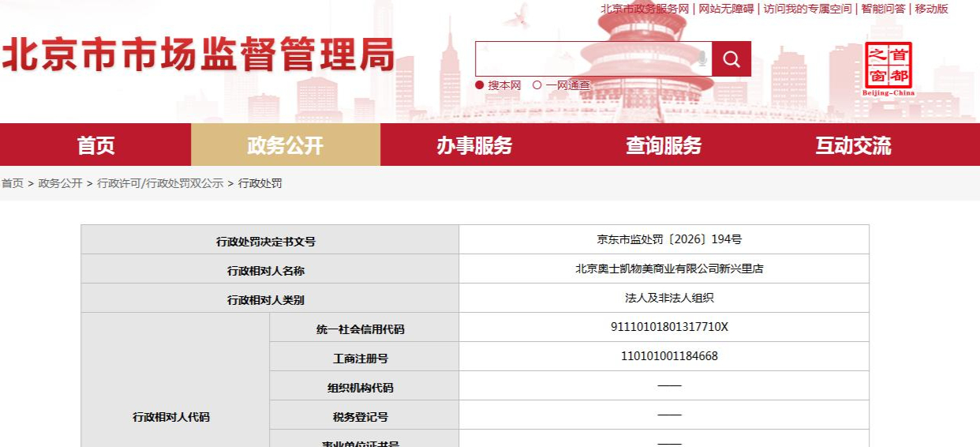This screenshot has width=980, height=447.
Task: Select the credit code 91110101801317710X
Action: click(x=669, y=327)
